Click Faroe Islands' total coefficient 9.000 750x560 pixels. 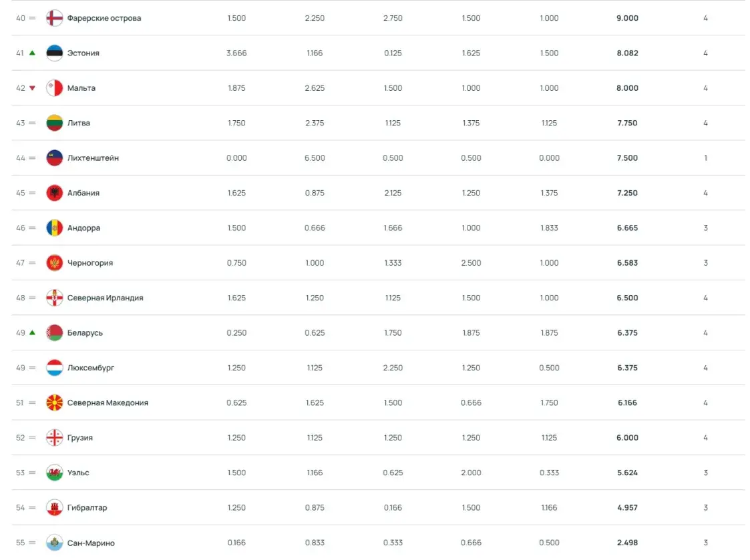pyautogui.click(x=627, y=18)
